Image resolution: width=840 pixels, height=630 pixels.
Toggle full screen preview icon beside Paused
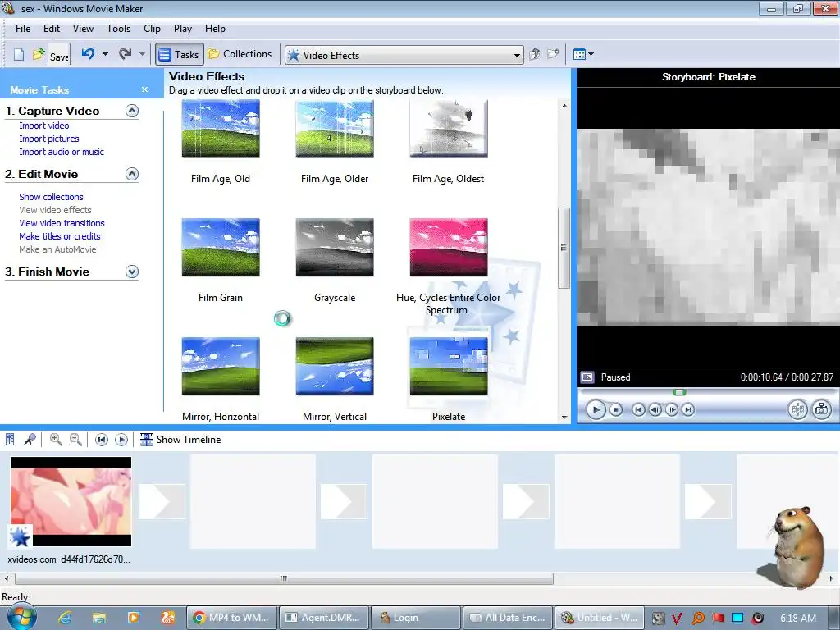click(587, 377)
